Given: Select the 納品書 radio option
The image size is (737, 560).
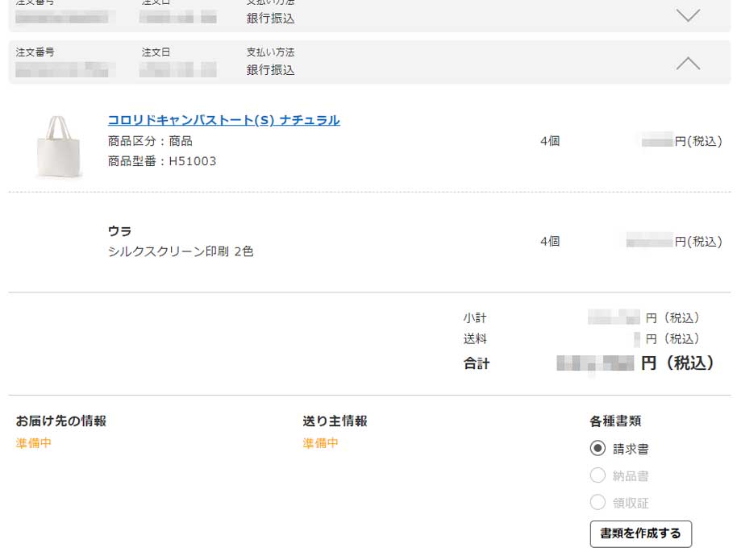Looking at the screenshot, I should click(598, 475).
